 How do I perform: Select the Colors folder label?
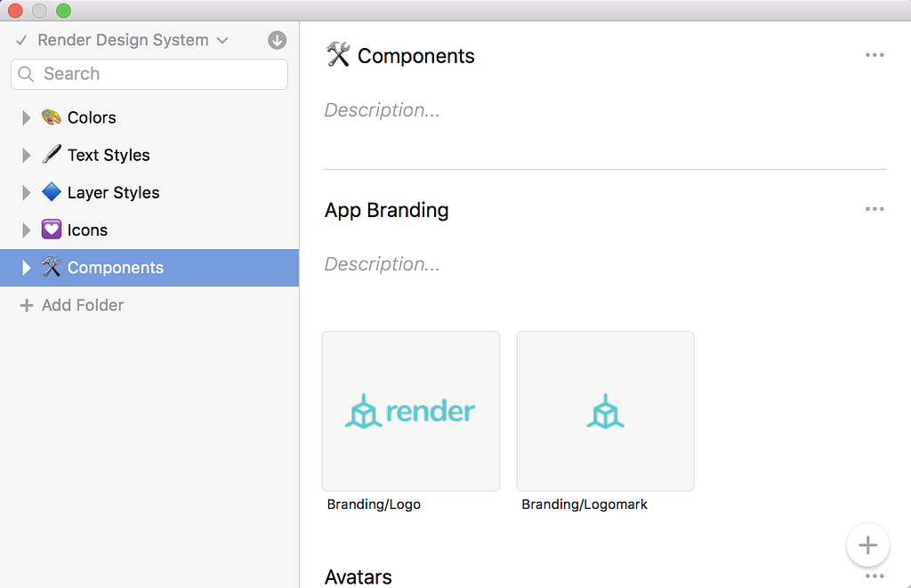[92, 117]
